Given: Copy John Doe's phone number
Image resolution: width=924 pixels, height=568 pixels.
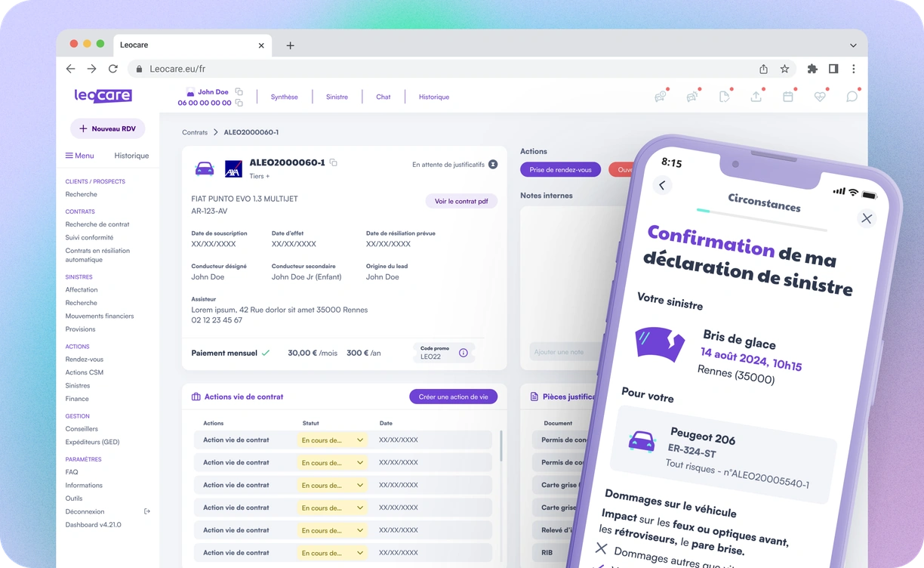Looking at the screenshot, I should [x=239, y=103].
